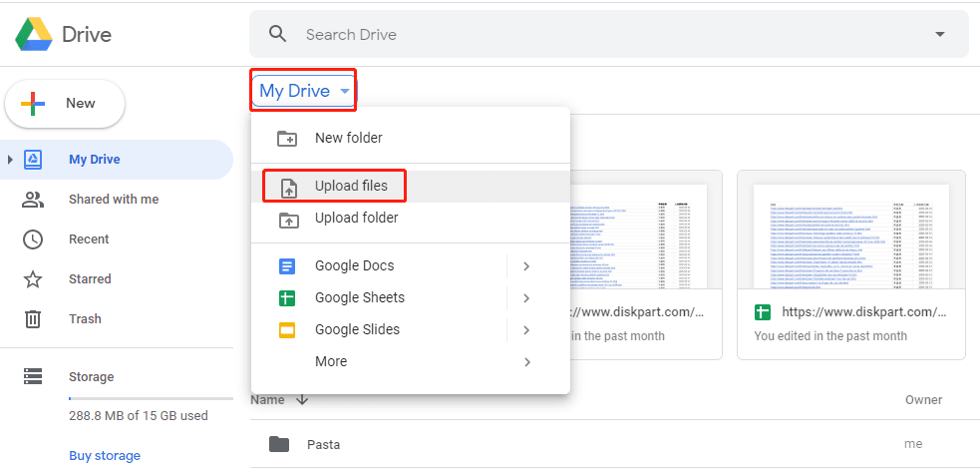Click the Storage icon

coord(33,376)
